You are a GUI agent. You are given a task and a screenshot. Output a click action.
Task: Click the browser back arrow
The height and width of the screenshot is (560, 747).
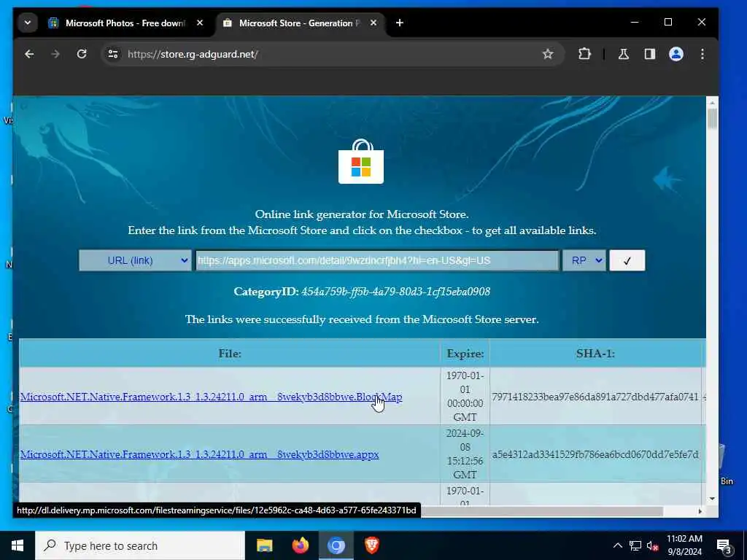pyautogui.click(x=29, y=54)
